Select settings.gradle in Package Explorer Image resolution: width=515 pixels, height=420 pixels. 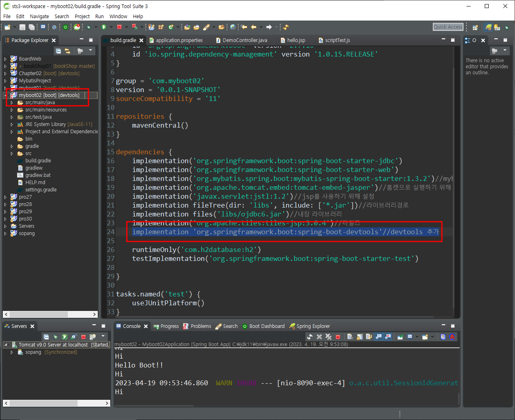tap(41, 190)
